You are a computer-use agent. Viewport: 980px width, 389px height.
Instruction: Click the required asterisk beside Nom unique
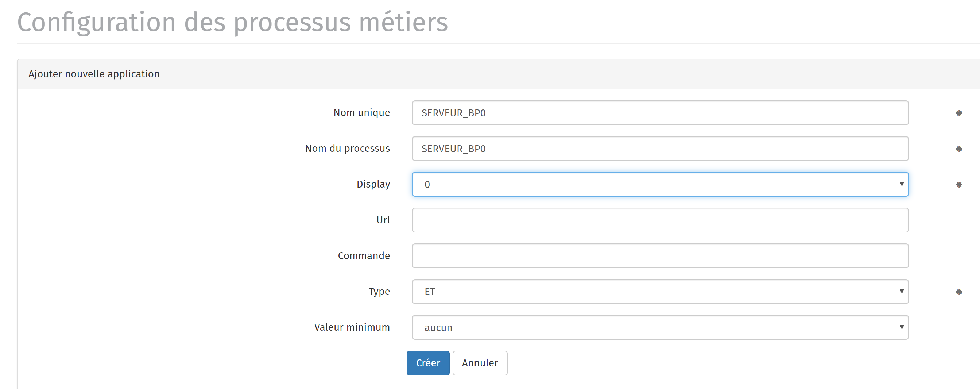pyautogui.click(x=959, y=113)
